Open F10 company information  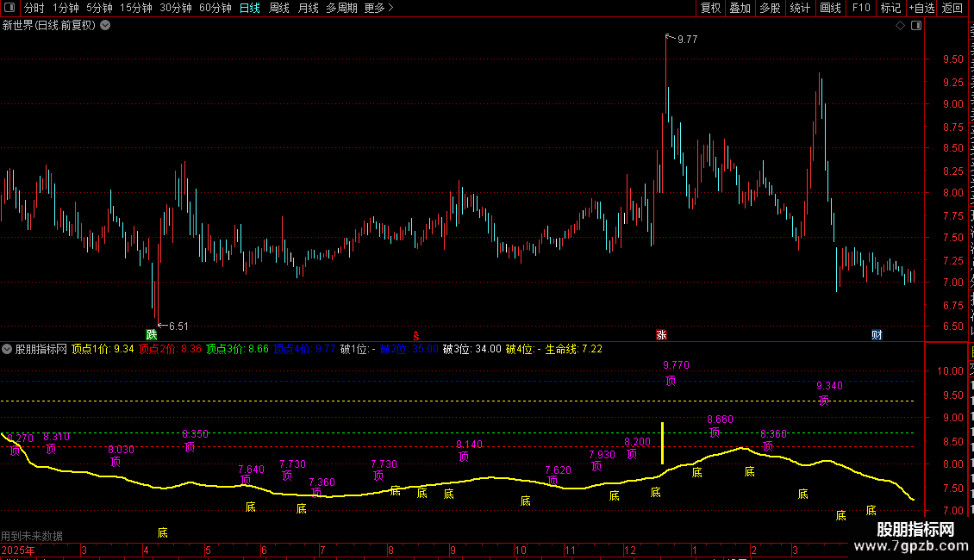[x=861, y=8]
